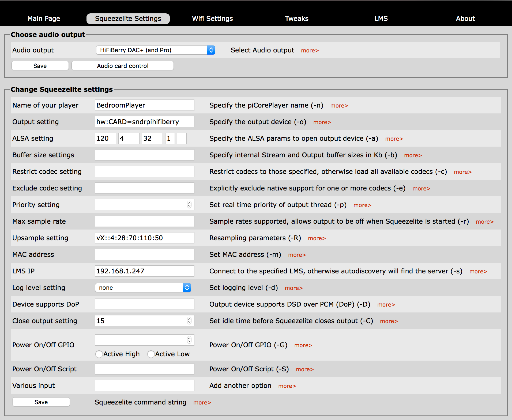Click the ALSA field containing 4
The width and height of the screenshot is (512, 420).
(129, 138)
